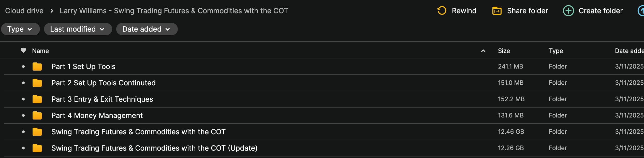Expand the Date added filter dropdown
This screenshot has height=158, width=644.
tap(147, 29)
